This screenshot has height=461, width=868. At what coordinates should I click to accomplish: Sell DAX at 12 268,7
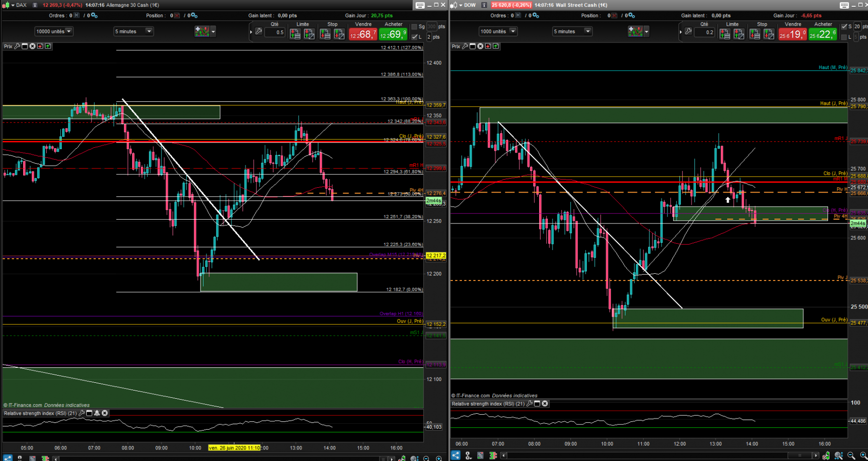tap(363, 34)
